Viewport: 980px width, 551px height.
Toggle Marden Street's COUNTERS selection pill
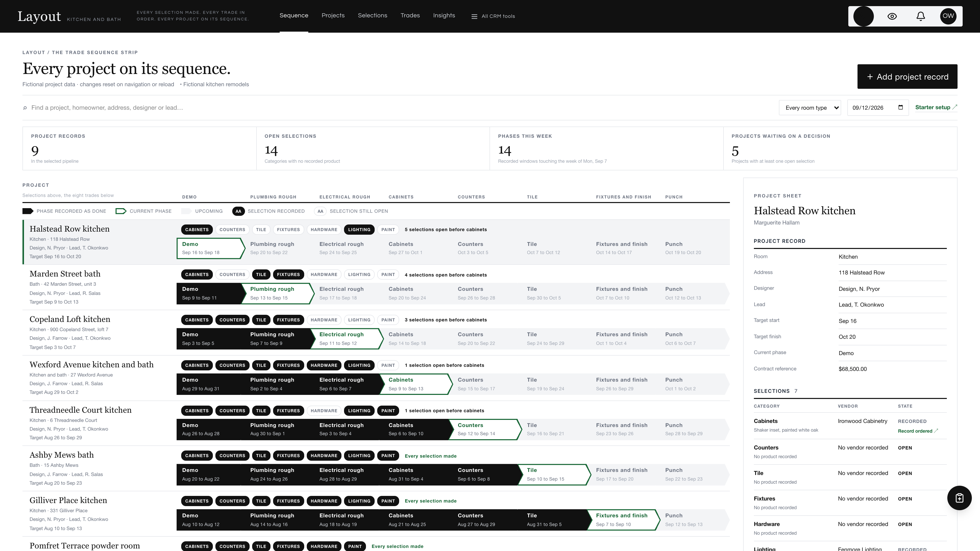232,274
